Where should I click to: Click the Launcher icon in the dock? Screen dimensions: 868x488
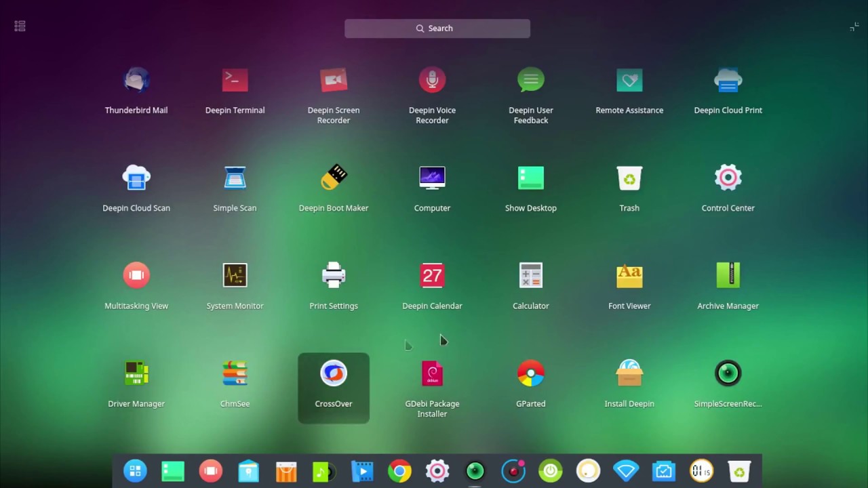pos(135,471)
